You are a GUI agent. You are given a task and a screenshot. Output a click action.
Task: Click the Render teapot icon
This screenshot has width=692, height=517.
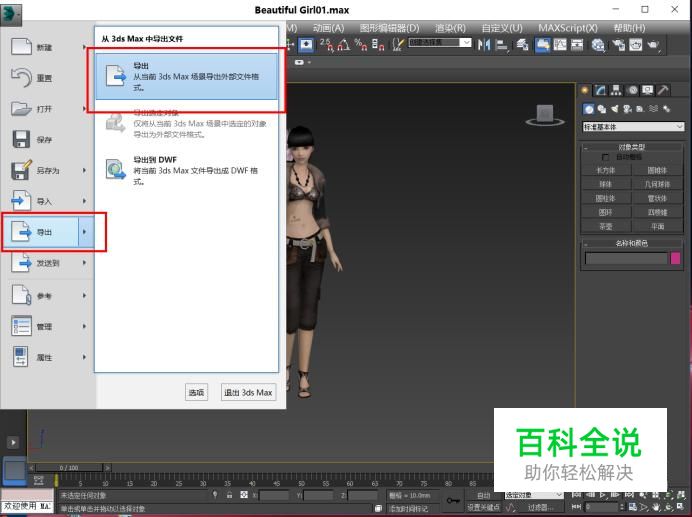(x=653, y=45)
